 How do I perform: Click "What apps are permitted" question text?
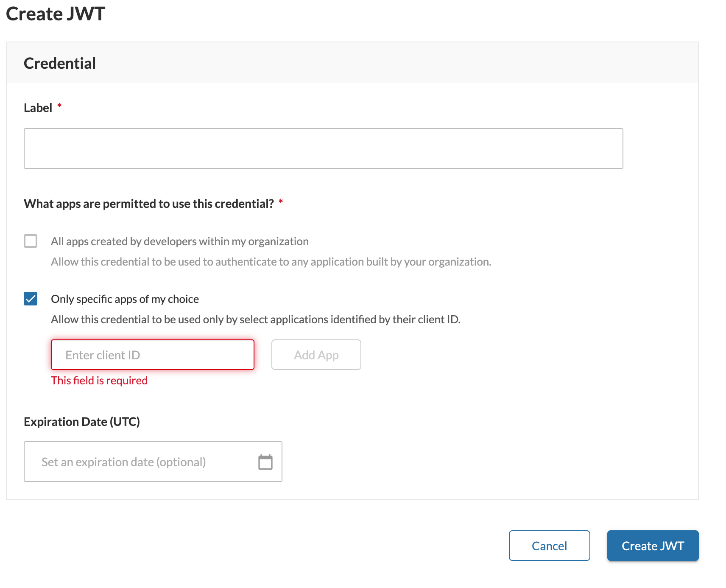pos(148,204)
